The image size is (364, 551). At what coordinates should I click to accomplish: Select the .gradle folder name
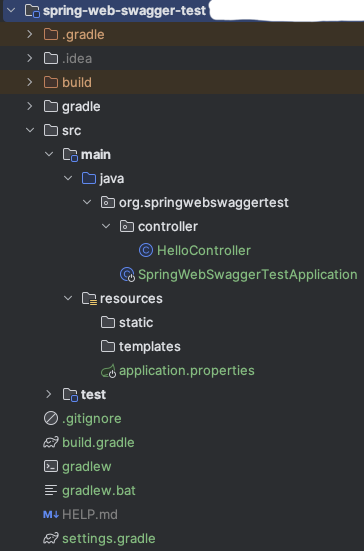click(x=83, y=34)
